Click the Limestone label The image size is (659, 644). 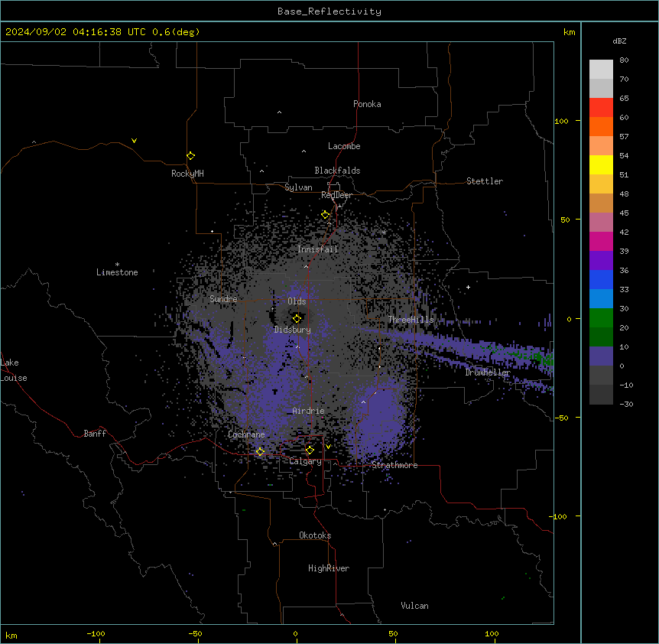click(117, 272)
